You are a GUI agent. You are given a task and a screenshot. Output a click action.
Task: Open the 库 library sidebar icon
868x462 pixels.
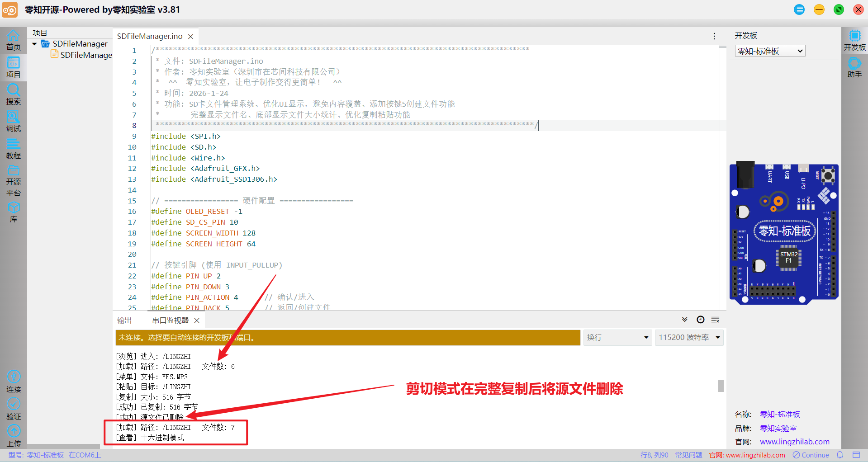pyautogui.click(x=13, y=212)
